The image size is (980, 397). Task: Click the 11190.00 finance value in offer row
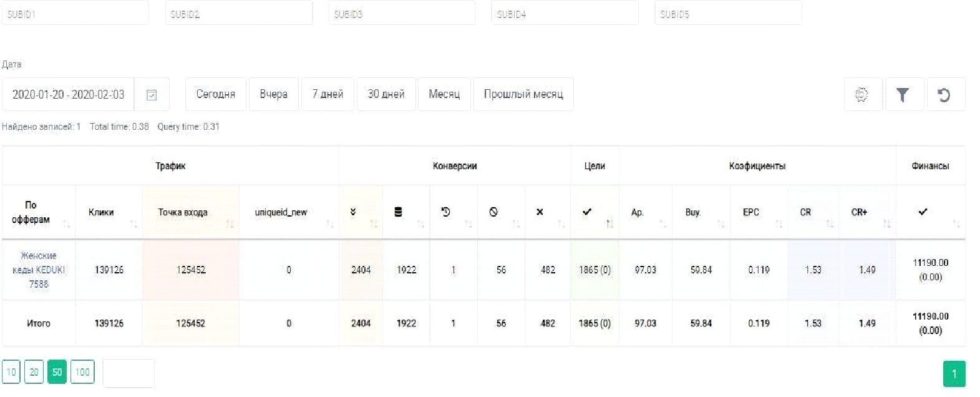click(930, 263)
